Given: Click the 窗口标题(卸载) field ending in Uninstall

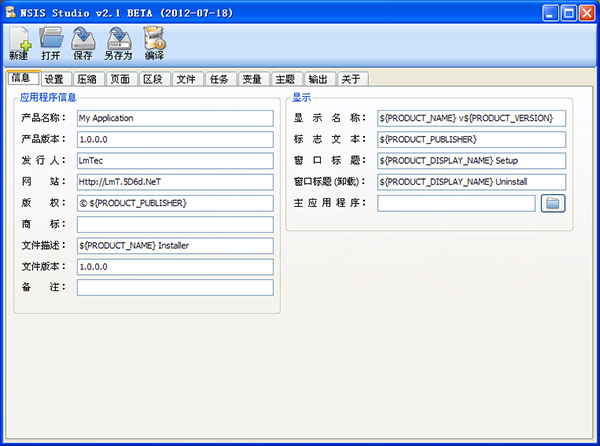Looking at the screenshot, I should click(x=471, y=182).
